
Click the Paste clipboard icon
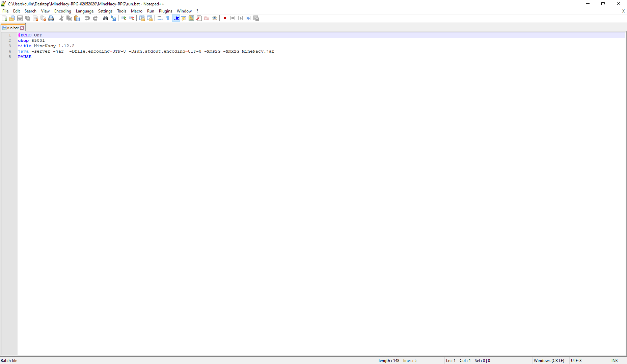77,18
